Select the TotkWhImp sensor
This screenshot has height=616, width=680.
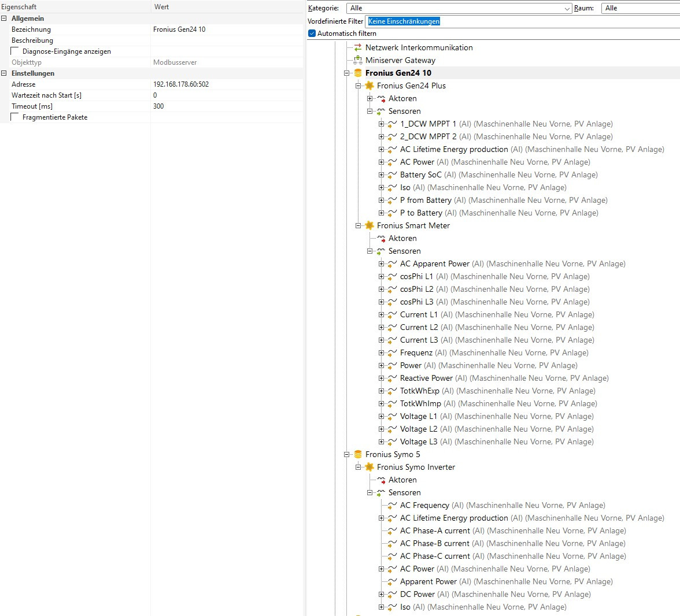pos(498,403)
